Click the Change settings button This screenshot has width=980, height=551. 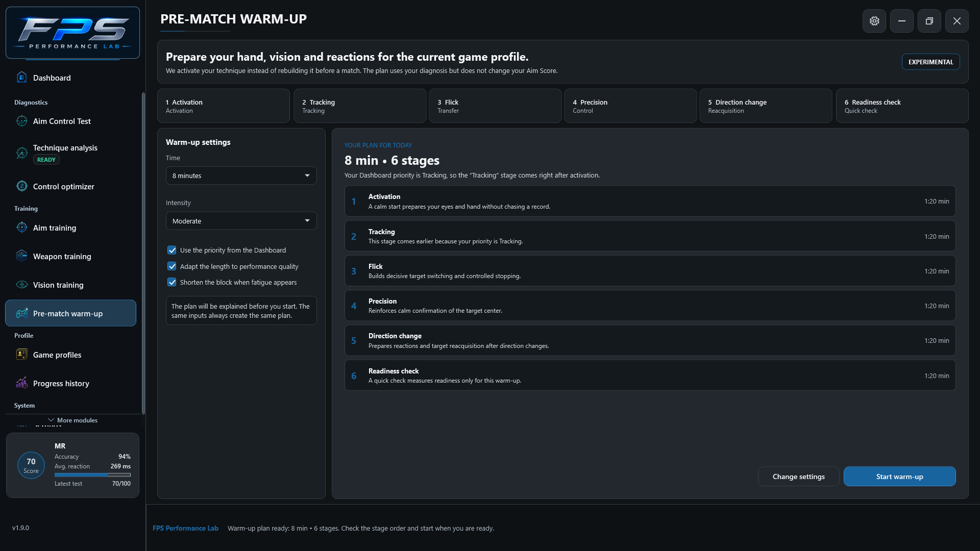798,477
